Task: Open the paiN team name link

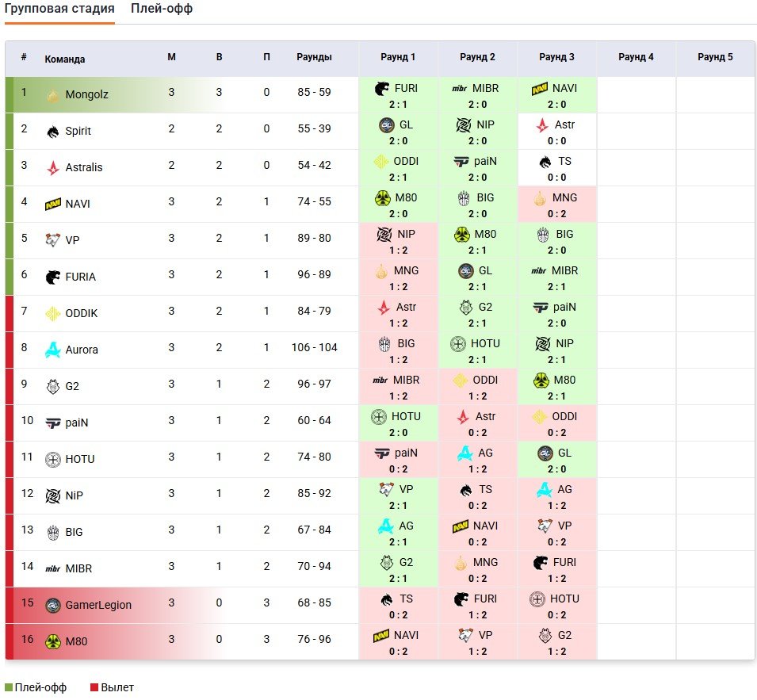Action: (x=77, y=423)
